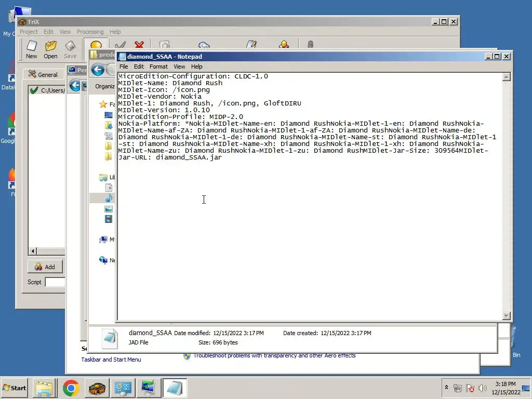Click on the MIDlet-Version: 1.0.10 line
This screenshot has width=532, height=399.
[164, 110]
